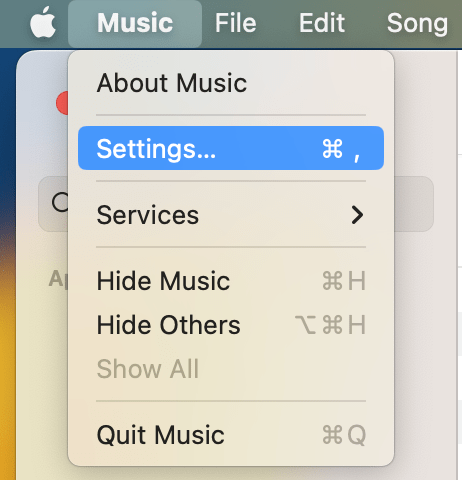Click the search magnifier icon in sidebar
The image size is (462, 480).
click(60, 203)
